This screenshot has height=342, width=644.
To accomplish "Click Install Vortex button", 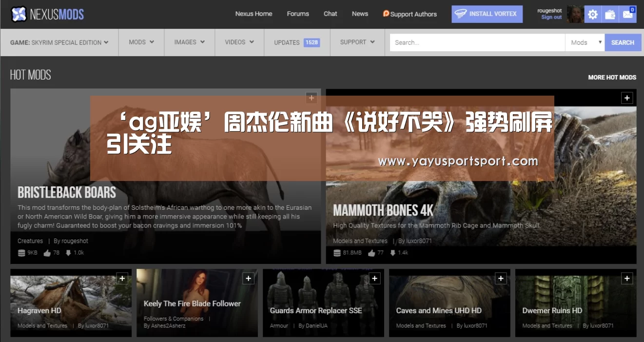I will 487,14.
